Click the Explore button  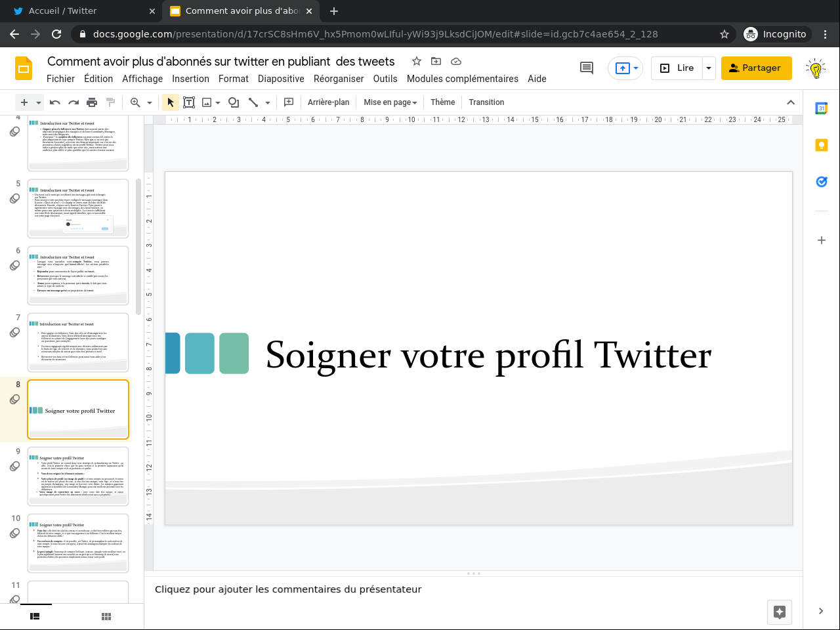[x=780, y=612]
